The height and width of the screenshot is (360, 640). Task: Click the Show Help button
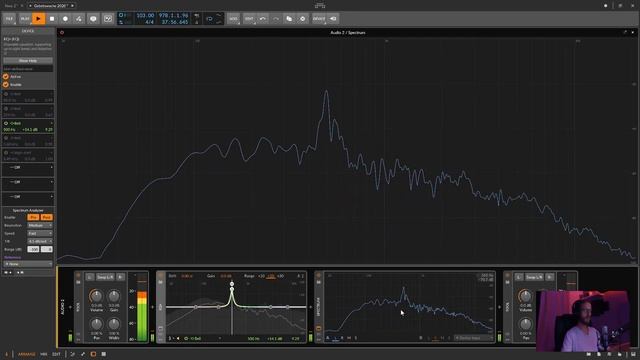[x=28, y=60]
